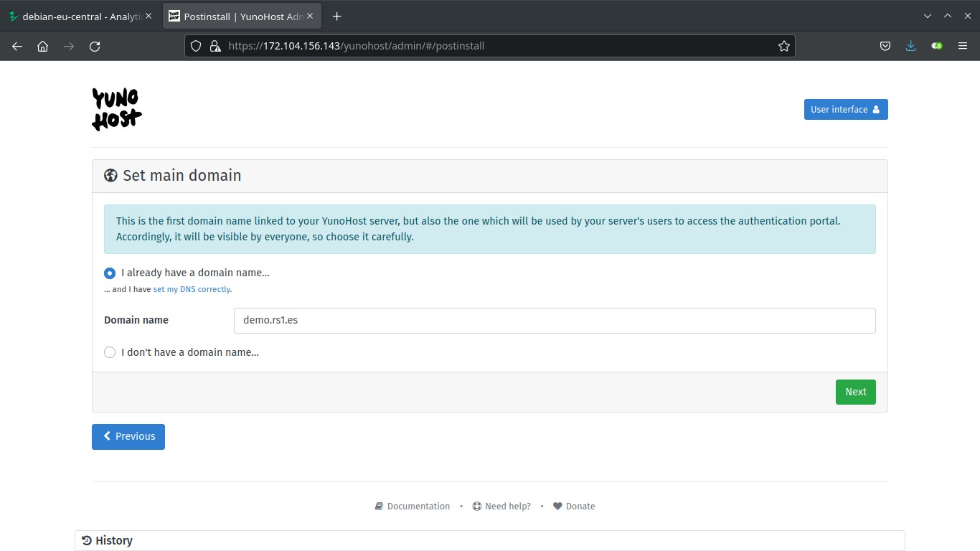Open the list all tabs dropdown
Screen dimensions: 980x551
pos(927,16)
